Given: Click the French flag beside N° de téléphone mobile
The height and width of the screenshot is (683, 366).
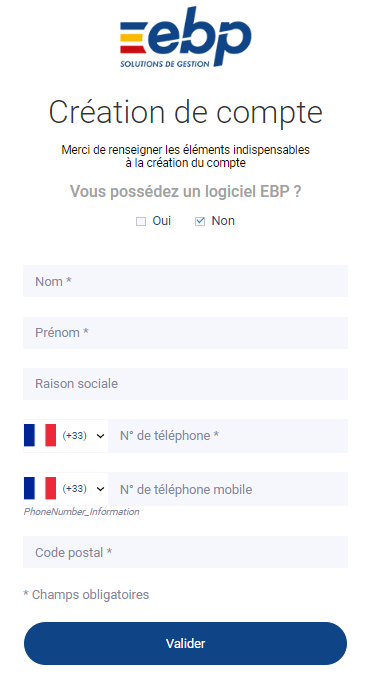Looking at the screenshot, I should click(40, 488).
